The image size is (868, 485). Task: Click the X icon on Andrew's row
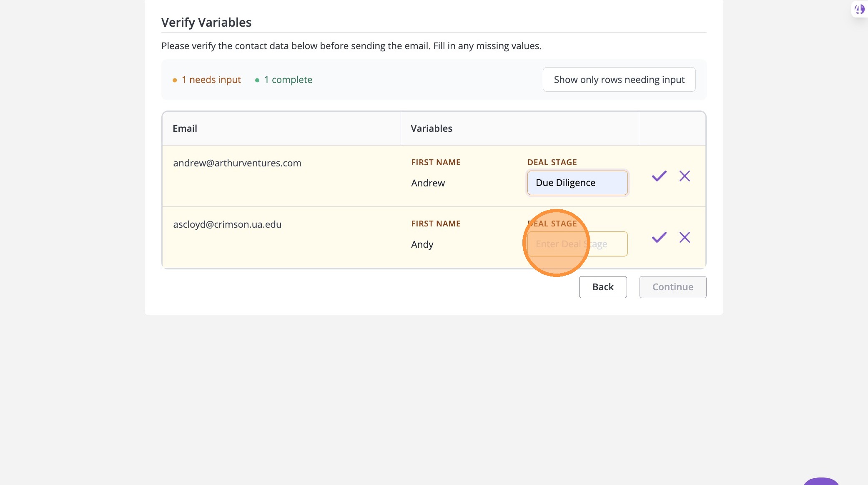point(685,176)
